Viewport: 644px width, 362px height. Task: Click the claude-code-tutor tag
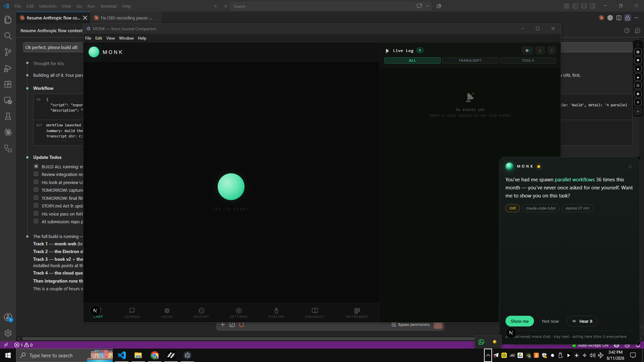(x=541, y=208)
